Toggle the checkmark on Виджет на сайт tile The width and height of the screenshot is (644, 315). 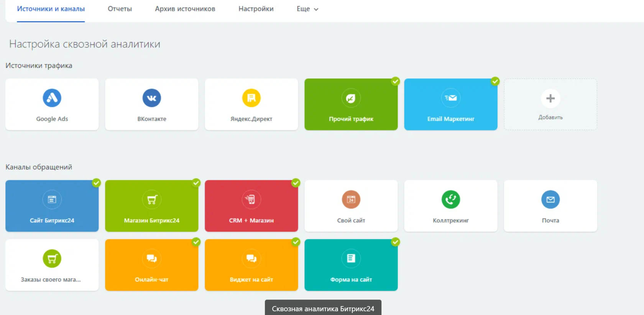pyautogui.click(x=296, y=242)
